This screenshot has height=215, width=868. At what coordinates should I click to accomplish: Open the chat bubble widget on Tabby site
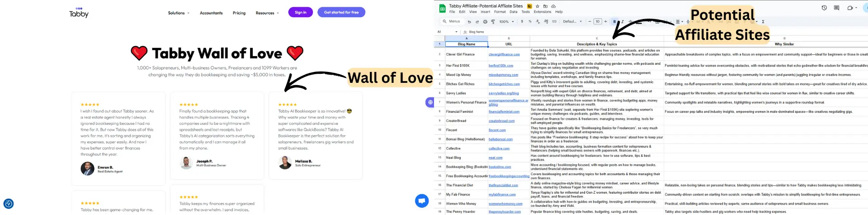(422, 200)
